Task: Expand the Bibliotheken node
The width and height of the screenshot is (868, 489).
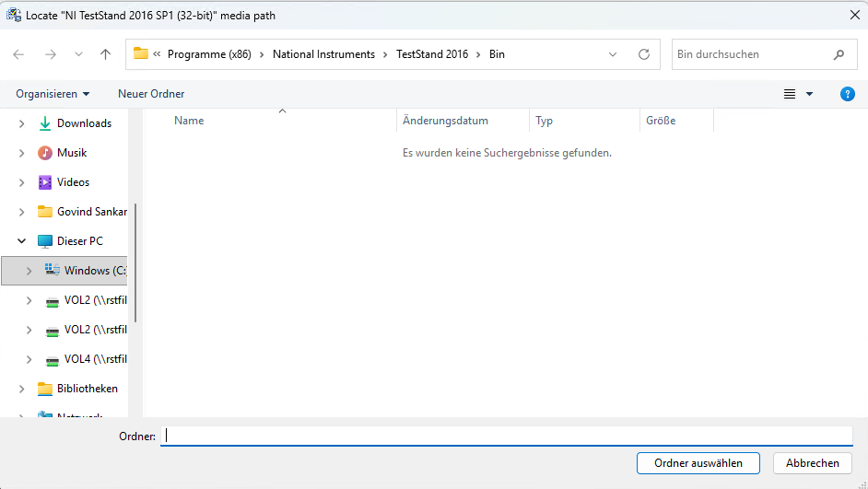Action: click(21, 389)
